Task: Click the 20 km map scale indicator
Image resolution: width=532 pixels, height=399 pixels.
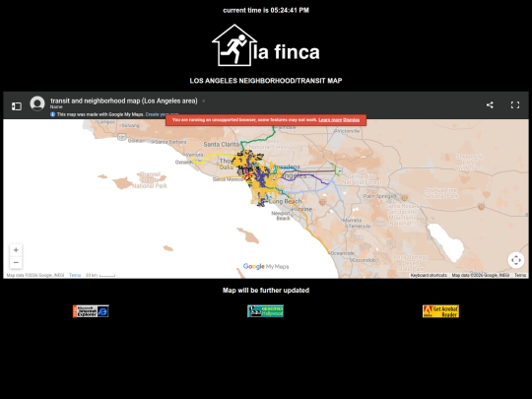Action: click(100, 275)
